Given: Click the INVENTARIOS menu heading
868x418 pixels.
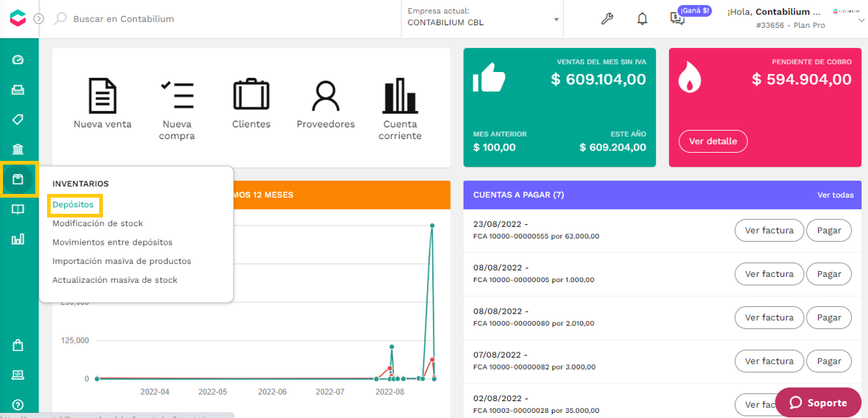Looking at the screenshot, I should pos(80,183).
